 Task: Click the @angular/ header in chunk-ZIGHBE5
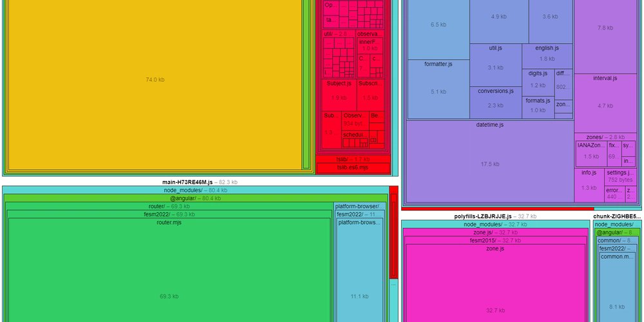[618, 232]
